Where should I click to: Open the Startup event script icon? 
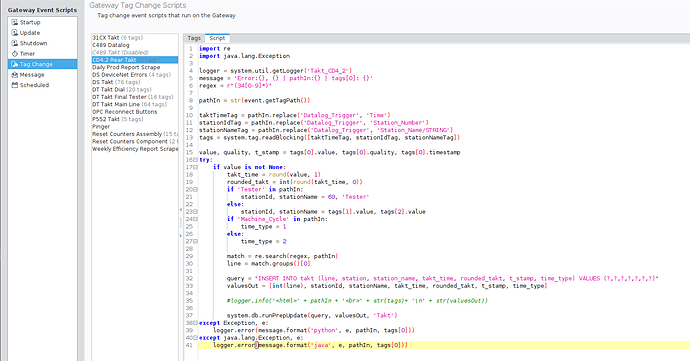[x=15, y=22]
